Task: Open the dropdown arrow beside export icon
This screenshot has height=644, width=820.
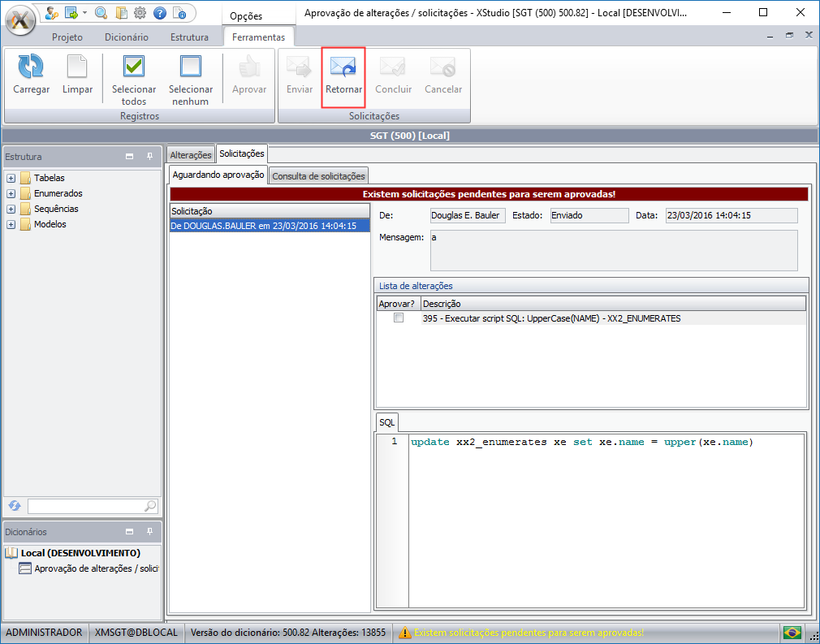Action: [x=84, y=12]
